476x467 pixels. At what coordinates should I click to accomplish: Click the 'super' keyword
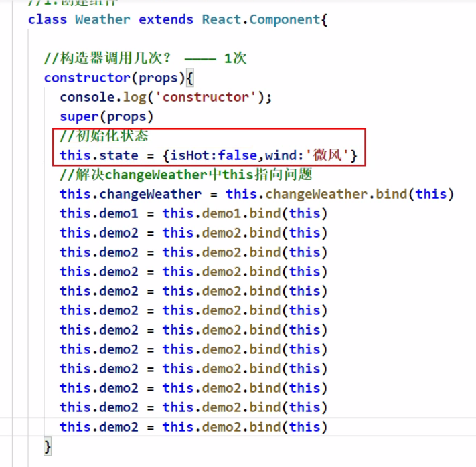tap(79, 118)
